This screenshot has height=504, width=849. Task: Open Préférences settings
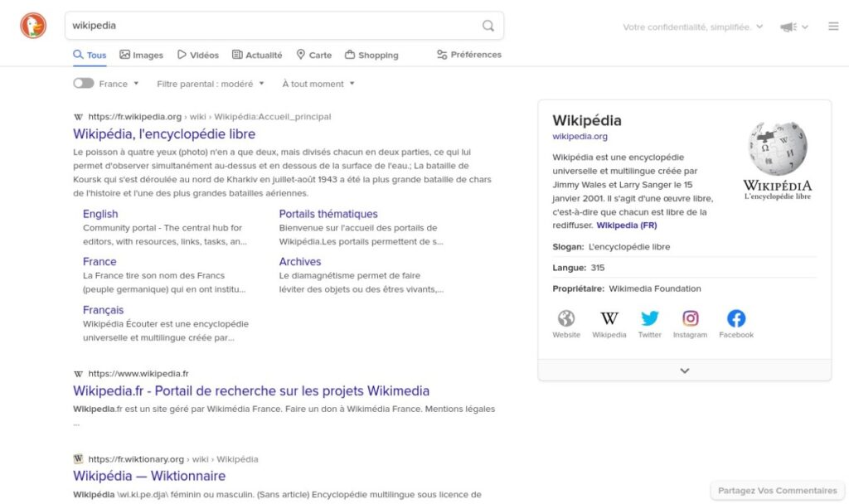(x=469, y=55)
